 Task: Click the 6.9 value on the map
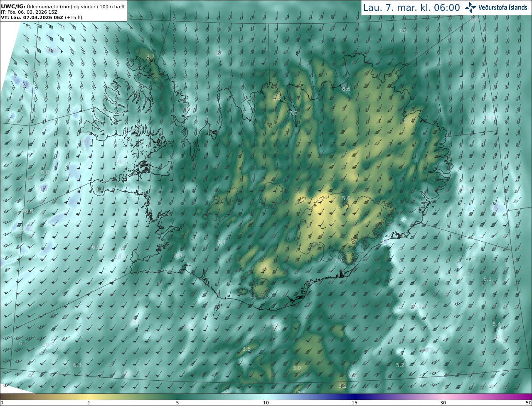click(96, 247)
